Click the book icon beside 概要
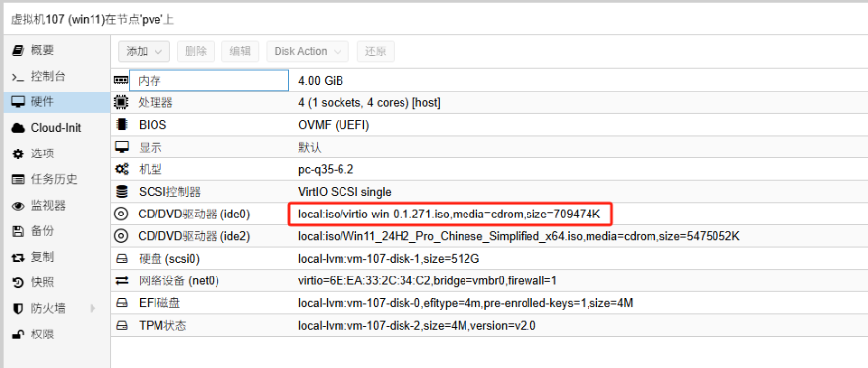The height and width of the screenshot is (368, 868). coord(18,50)
